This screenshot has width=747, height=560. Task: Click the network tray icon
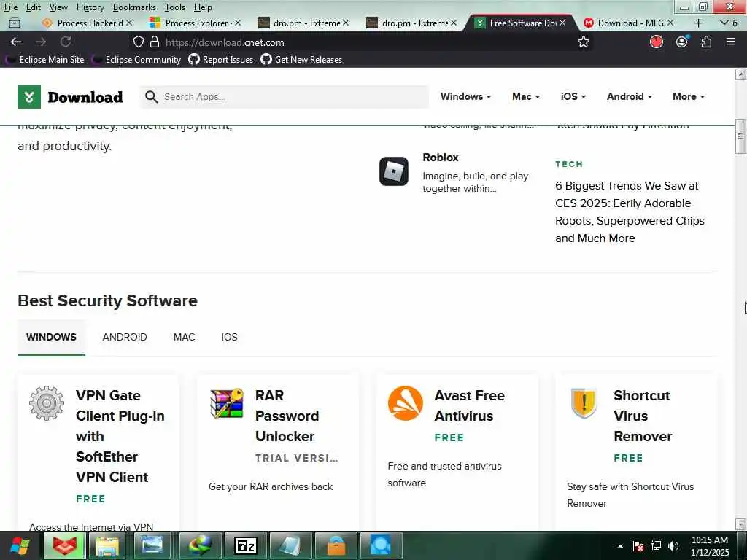pyautogui.click(x=656, y=545)
